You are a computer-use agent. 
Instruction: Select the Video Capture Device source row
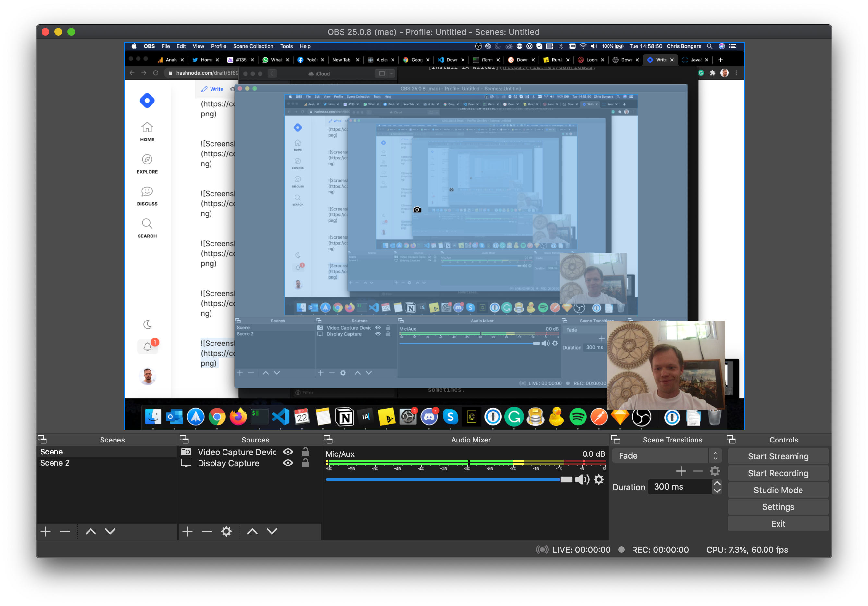coord(250,452)
